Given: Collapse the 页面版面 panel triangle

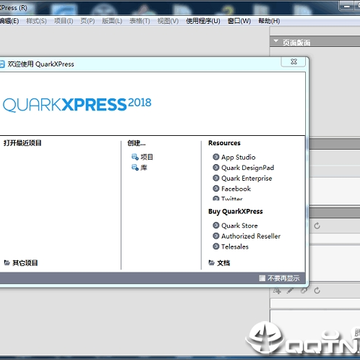Looking at the screenshot, I should (276, 41).
